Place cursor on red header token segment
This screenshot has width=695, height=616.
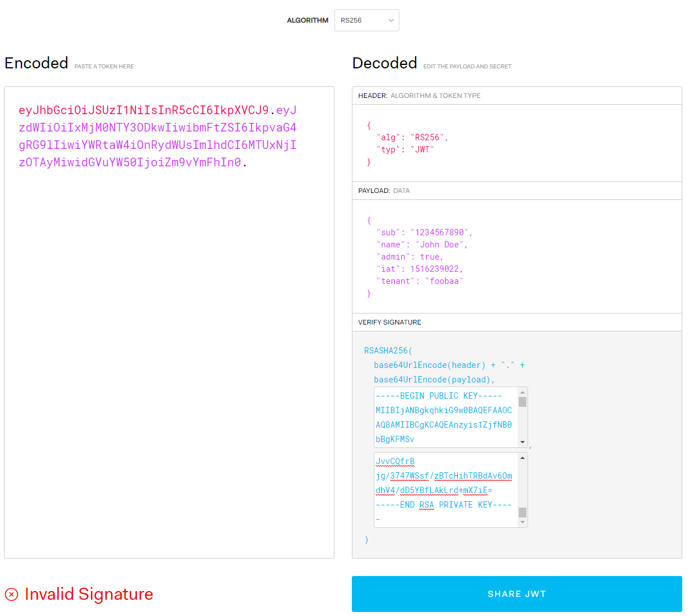click(x=143, y=110)
